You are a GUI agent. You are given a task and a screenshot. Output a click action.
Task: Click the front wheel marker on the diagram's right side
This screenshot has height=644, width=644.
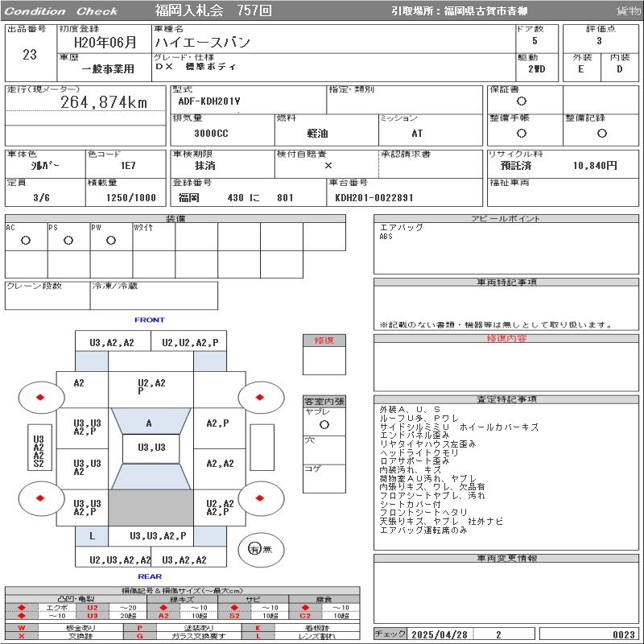(x=261, y=397)
